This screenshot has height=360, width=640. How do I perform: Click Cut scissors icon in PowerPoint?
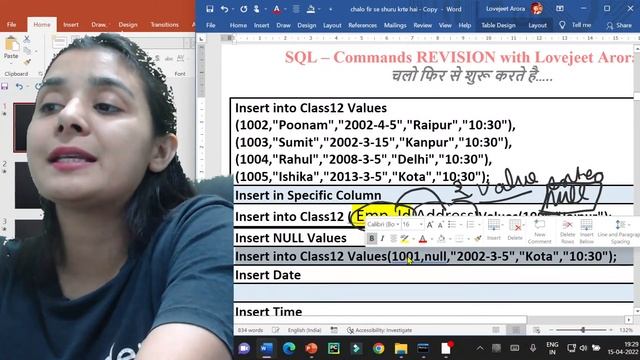pyautogui.click(x=27, y=39)
